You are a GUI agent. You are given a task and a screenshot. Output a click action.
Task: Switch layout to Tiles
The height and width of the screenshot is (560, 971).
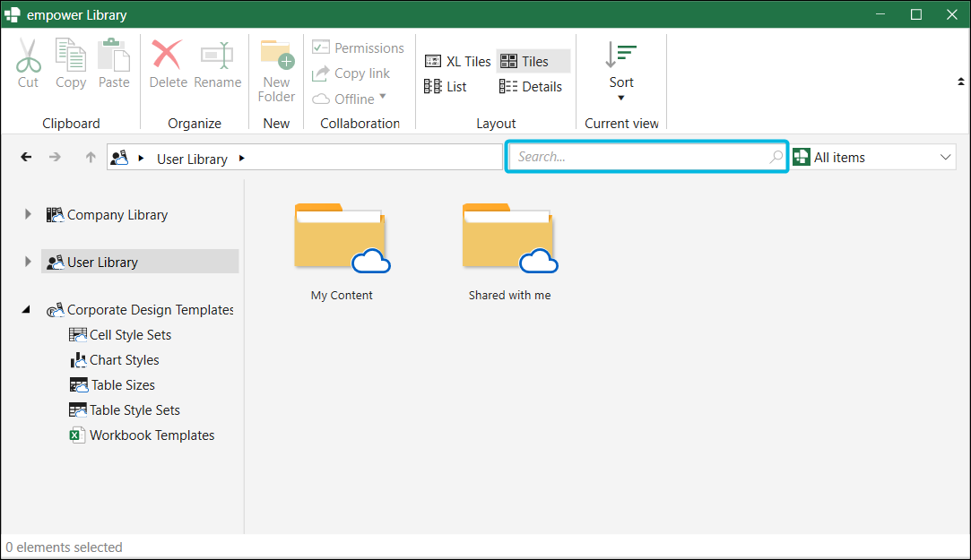point(533,61)
